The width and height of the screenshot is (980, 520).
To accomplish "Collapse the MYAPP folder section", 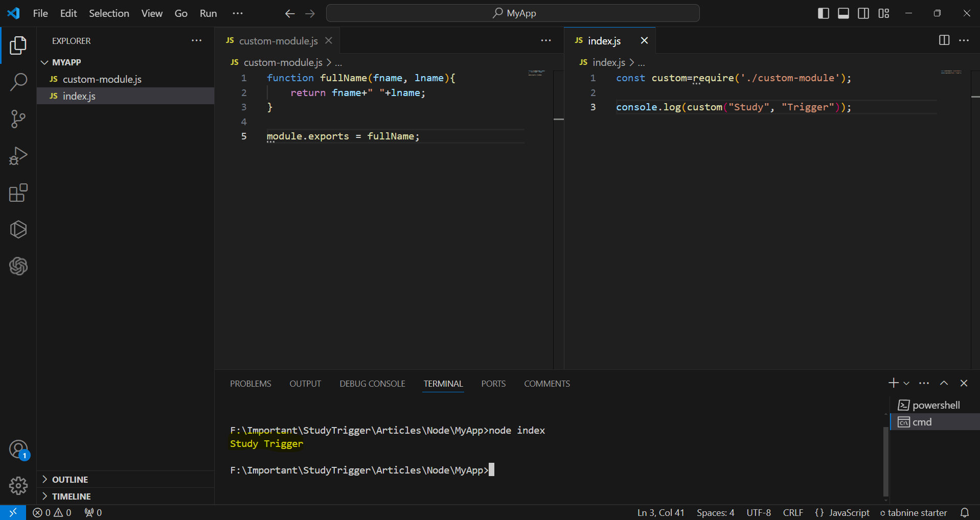I will click(45, 62).
